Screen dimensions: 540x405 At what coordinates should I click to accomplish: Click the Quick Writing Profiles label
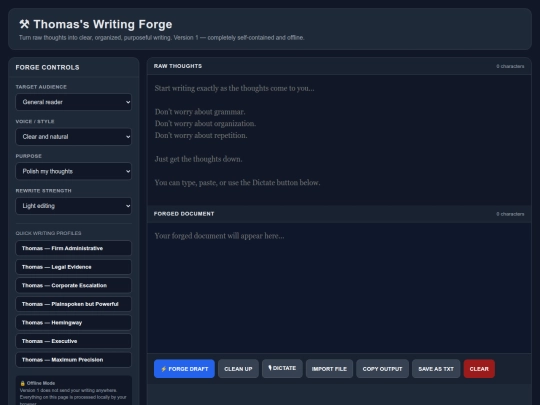(48, 233)
